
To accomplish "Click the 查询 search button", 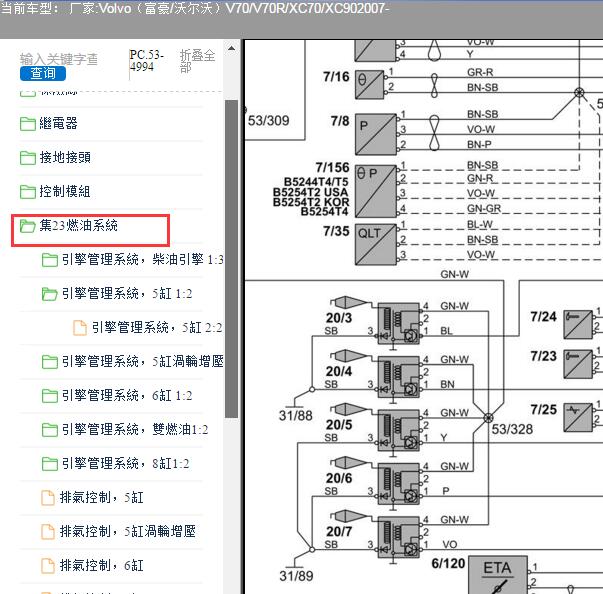I will tap(43, 73).
